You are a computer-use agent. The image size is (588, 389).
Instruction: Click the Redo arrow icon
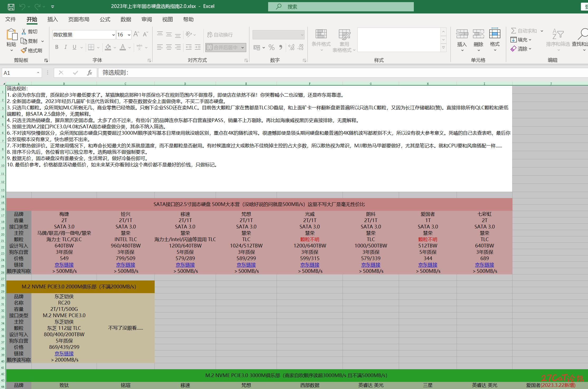pos(37,7)
